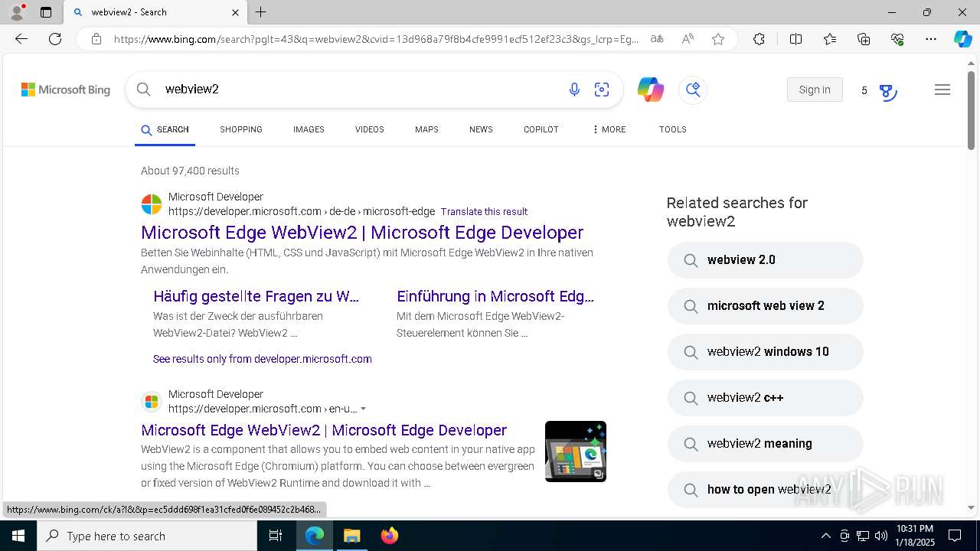Screen dimensions: 980x551
Task: Search related term microsoft web view 2
Action: tap(765, 306)
